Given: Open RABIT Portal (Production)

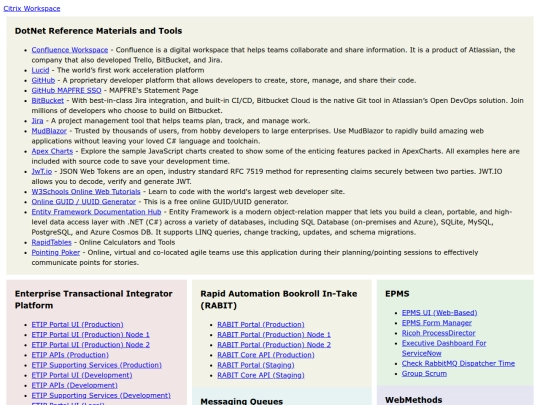Looking at the screenshot, I should (x=261, y=324).
